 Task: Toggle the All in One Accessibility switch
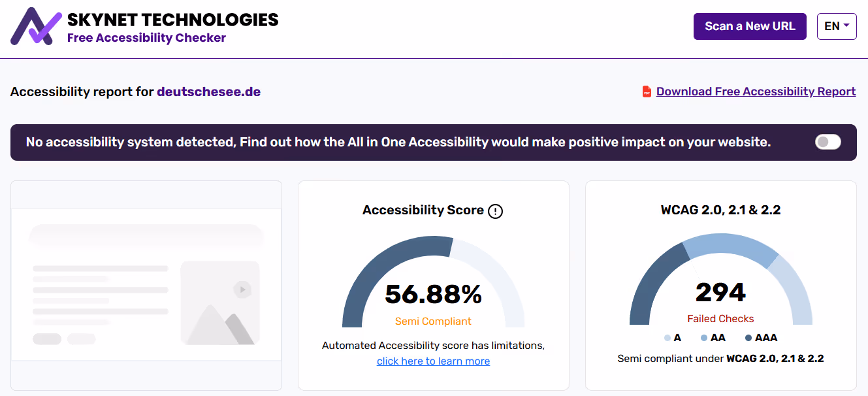[828, 142]
